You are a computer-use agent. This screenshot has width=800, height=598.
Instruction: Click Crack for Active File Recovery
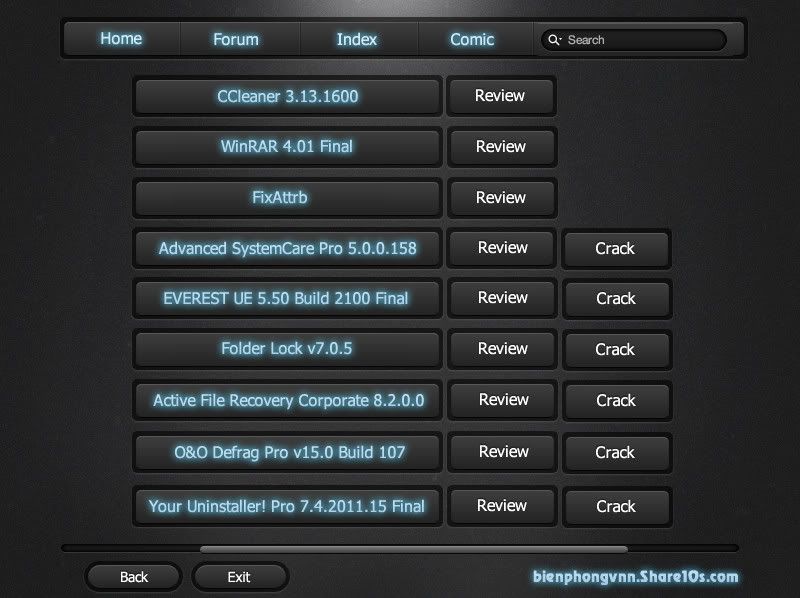pyautogui.click(x=617, y=401)
